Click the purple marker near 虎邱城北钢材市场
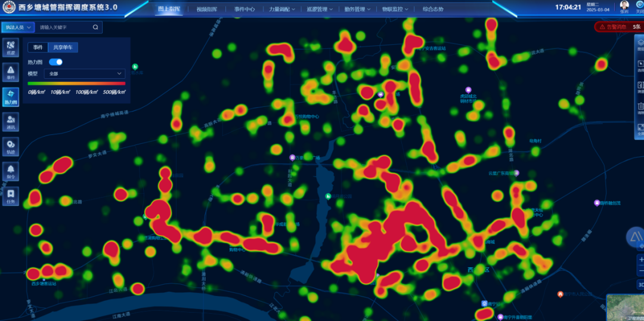Image resolution: width=644 pixels, height=321 pixels. click(468, 89)
